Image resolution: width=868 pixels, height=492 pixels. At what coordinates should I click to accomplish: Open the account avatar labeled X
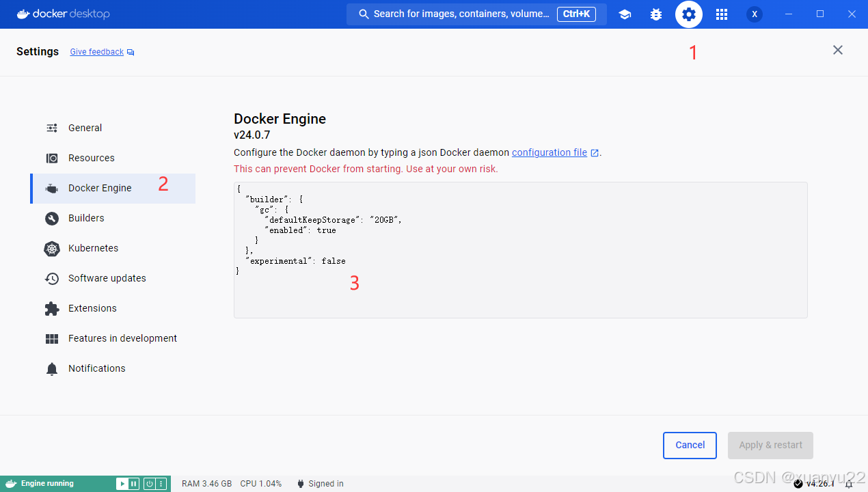(x=755, y=14)
